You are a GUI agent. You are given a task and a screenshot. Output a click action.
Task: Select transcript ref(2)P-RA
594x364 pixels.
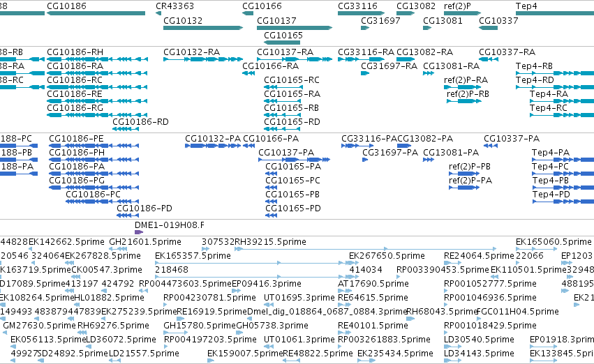tap(463, 87)
